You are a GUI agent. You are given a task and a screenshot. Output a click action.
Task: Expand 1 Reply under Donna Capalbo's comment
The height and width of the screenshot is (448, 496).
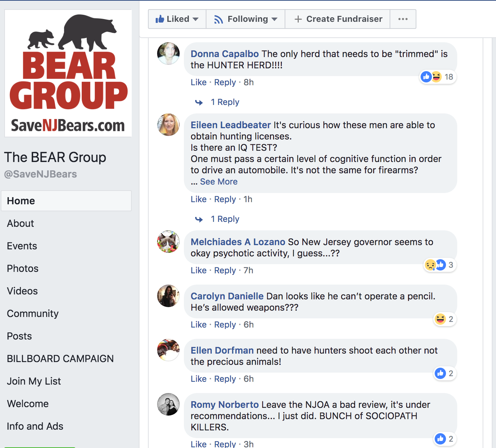tap(225, 102)
